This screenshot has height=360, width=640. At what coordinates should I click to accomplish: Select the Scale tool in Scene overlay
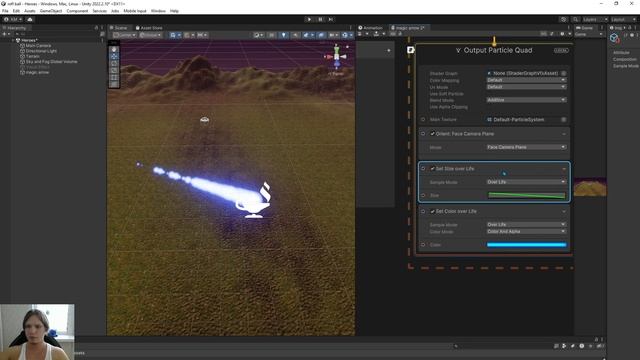(114, 70)
